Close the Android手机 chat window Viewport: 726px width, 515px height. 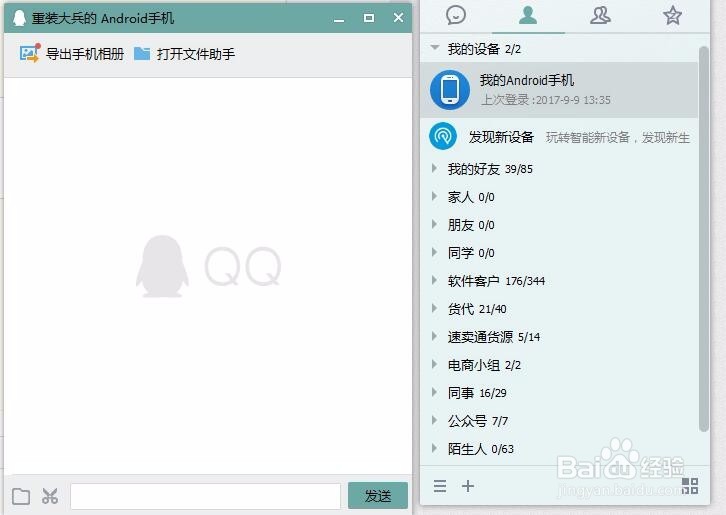pyautogui.click(x=398, y=18)
